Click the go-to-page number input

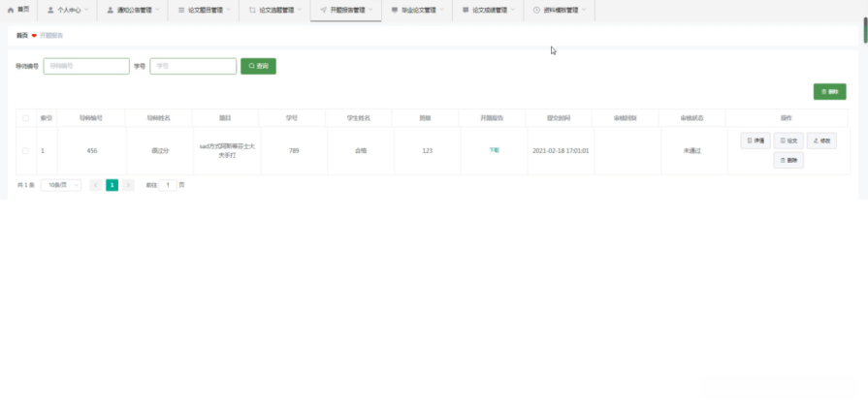[168, 185]
